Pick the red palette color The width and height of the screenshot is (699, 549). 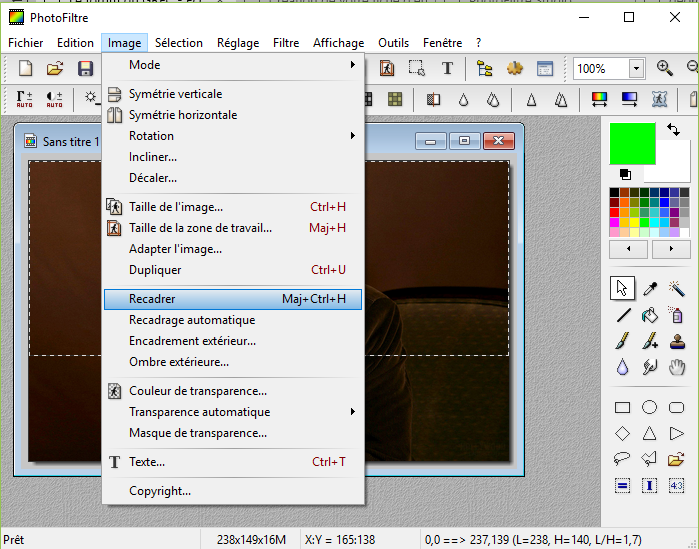(x=614, y=212)
